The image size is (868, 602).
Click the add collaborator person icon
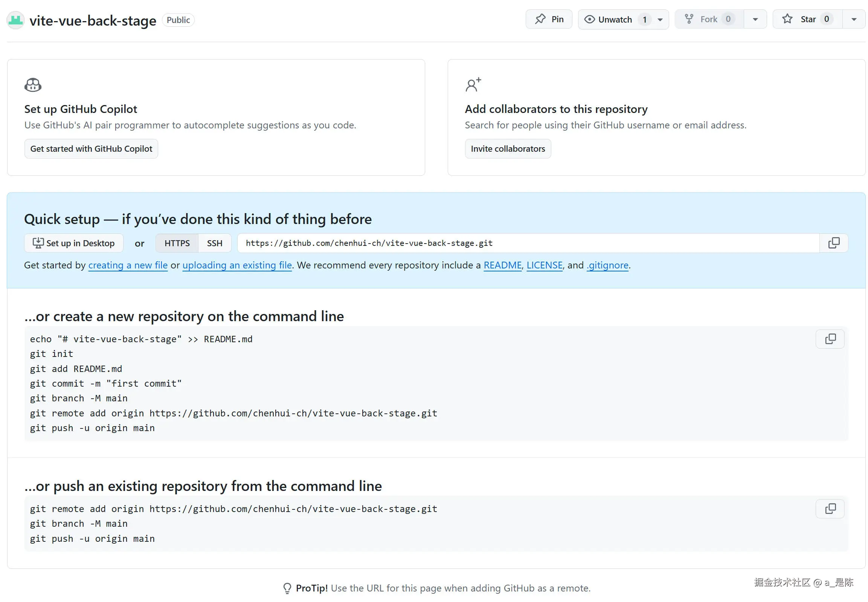point(473,85)
